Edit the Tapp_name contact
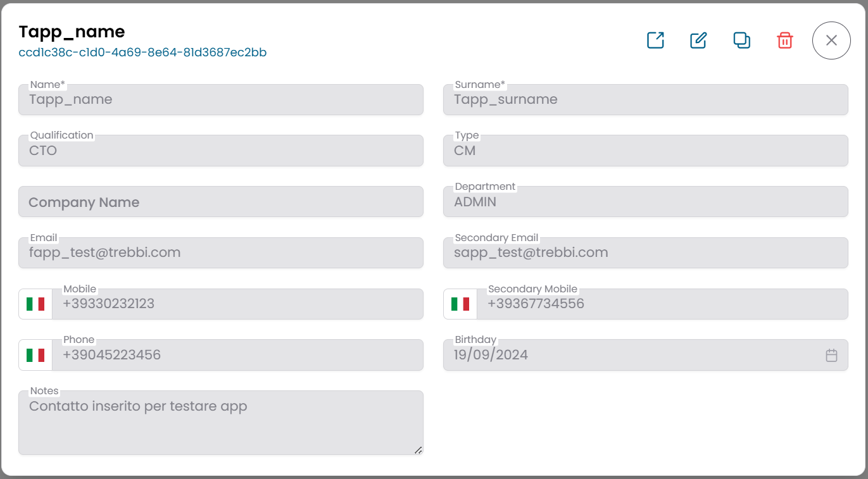The height and width of the screenshot is (479, 868). pos(698,40)
